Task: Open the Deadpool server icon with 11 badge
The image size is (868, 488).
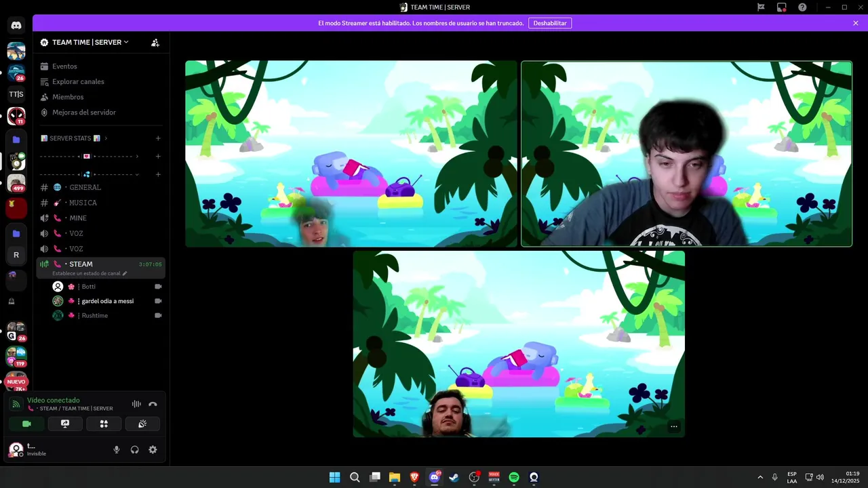Action: pos(16,116)
